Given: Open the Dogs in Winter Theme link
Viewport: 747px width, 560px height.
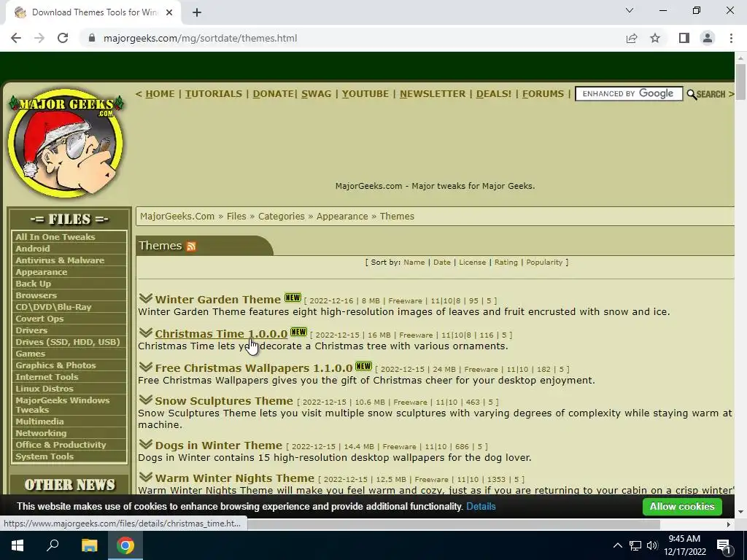Looking at the screenshot, I should point(219,446).
